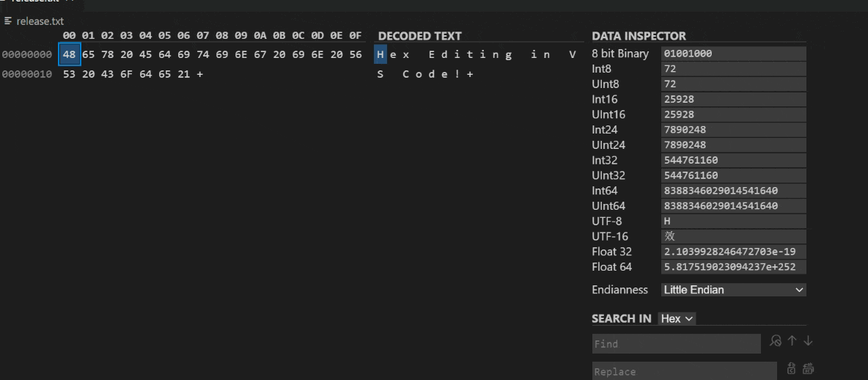Click the find options icon beside Find

click(x=776, y=341)
